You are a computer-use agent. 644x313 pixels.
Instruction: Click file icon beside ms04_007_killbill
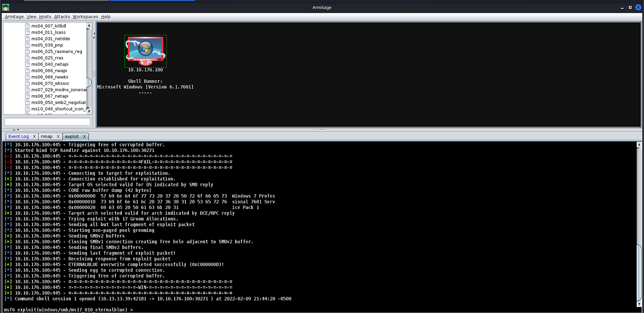point(28,26)
